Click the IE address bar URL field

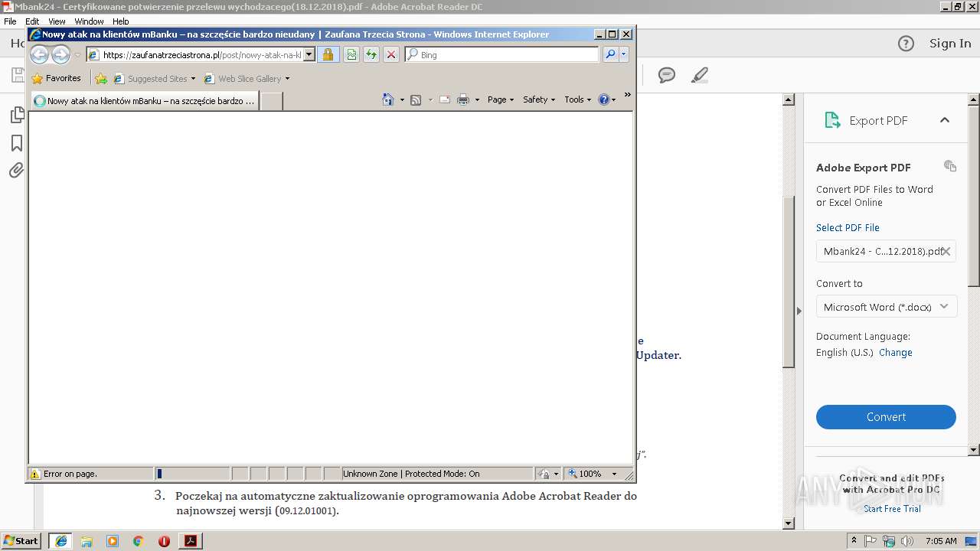(194, 55)
